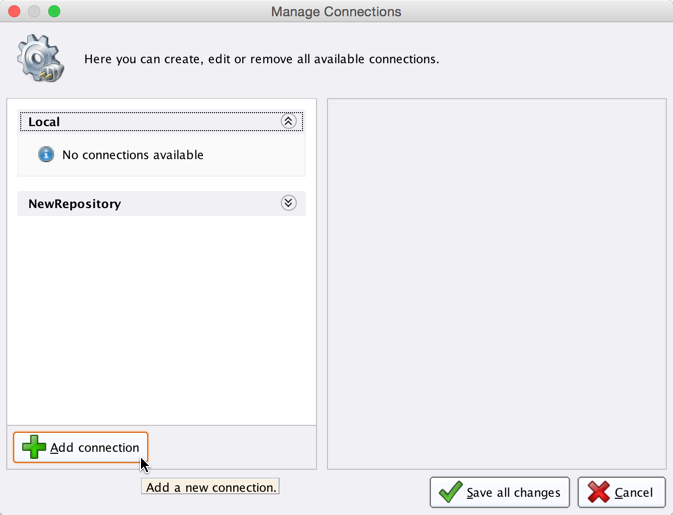Click the Manage Connections title bar text
This screenshot has width=673, height=515.
coord(336,12)
